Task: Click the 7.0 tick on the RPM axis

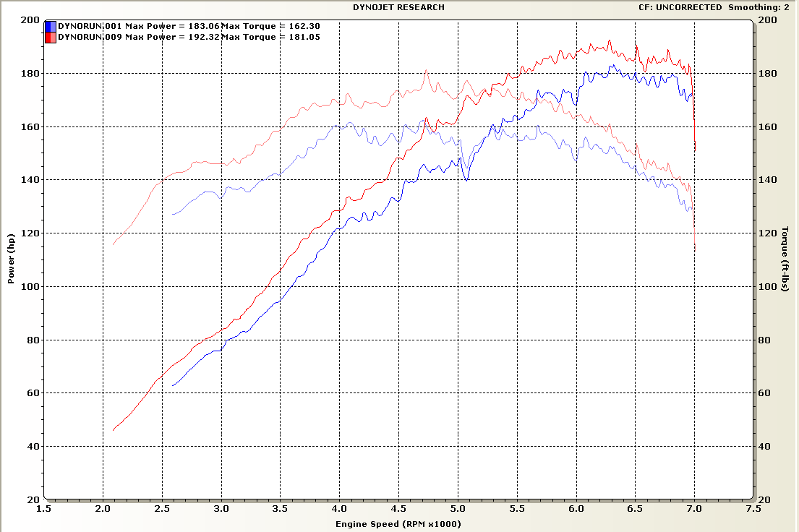Action: click(694, 508)
